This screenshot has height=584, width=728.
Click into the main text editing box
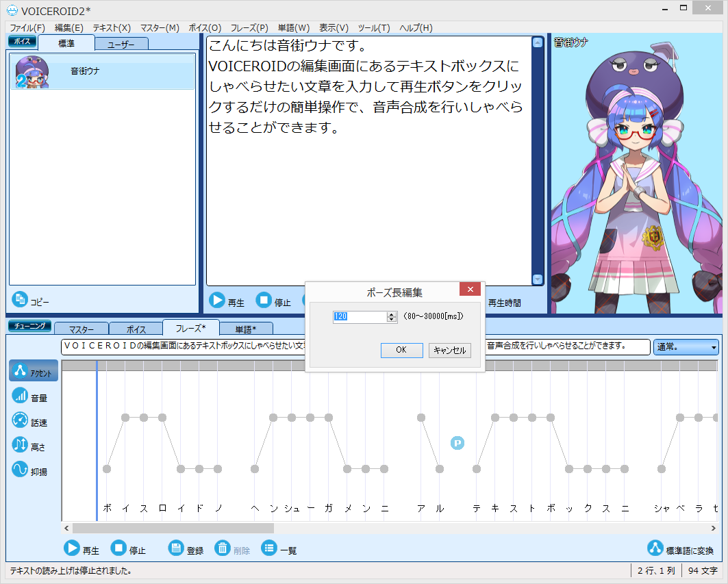369,161
